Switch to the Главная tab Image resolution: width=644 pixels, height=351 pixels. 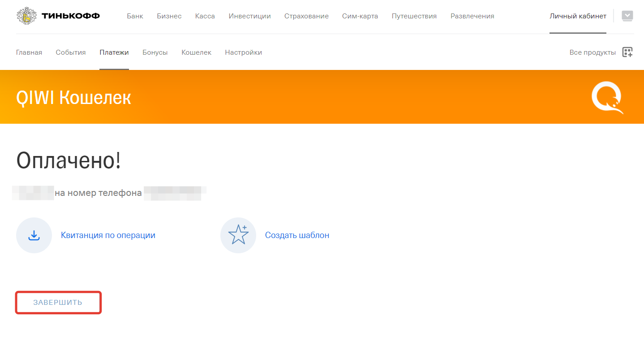click(x=29, y=52)
